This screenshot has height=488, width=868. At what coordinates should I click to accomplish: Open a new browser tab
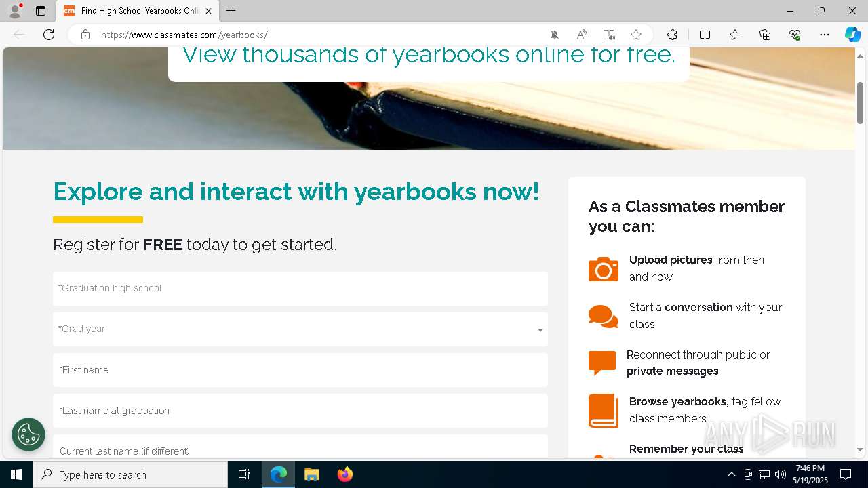pyautogui.click(x=231, y=11)
